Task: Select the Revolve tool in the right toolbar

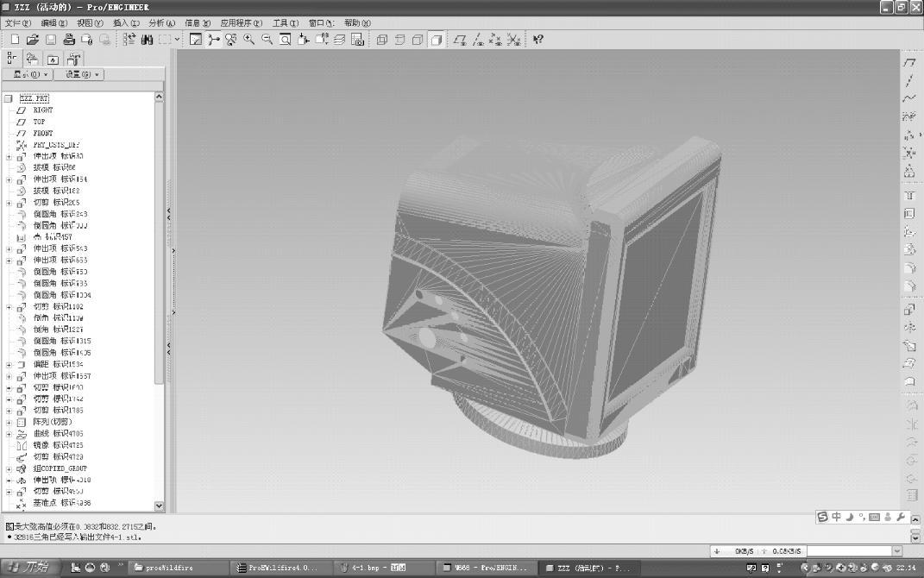Action: (x=910, y=328)
